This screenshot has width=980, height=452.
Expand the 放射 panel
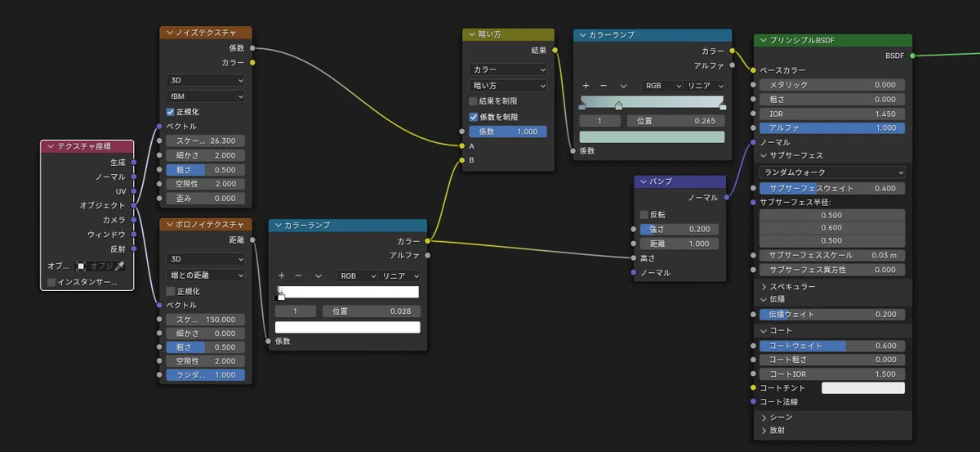click(764, 430)
